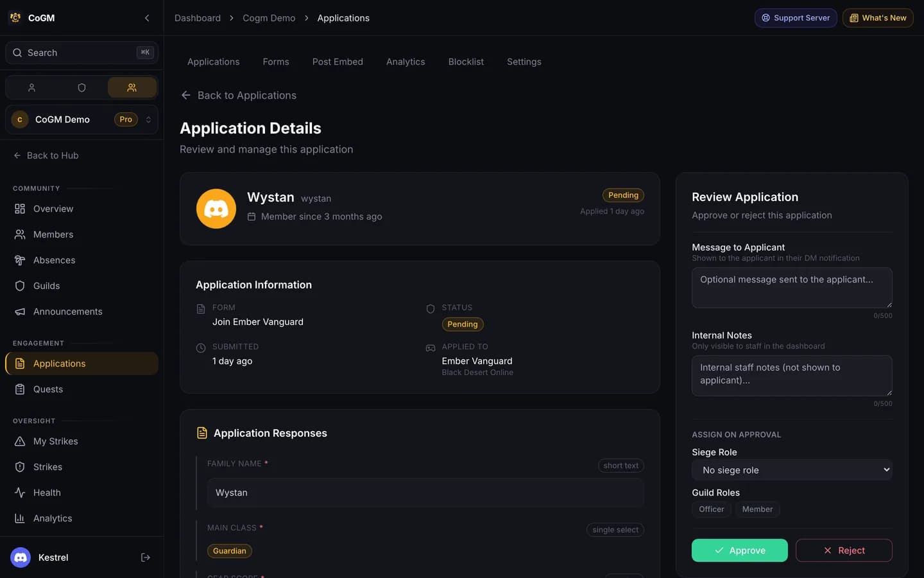Reject the application

pos(844,550)
